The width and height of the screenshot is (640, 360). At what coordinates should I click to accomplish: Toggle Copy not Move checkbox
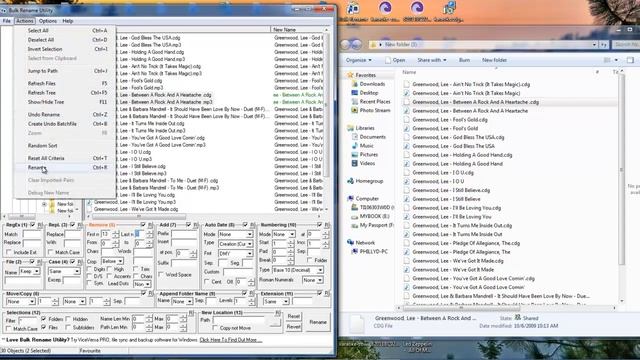coord(215,328)
